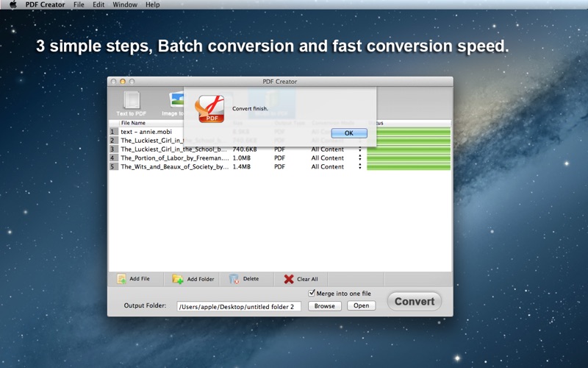588x368 pixels.
Task: Dismiss the dialog with OK
Action: (x=349, y=133)
